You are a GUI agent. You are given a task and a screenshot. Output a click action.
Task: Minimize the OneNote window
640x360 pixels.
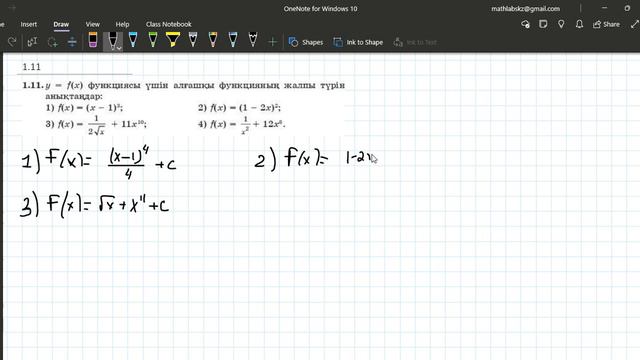[604, 8]
